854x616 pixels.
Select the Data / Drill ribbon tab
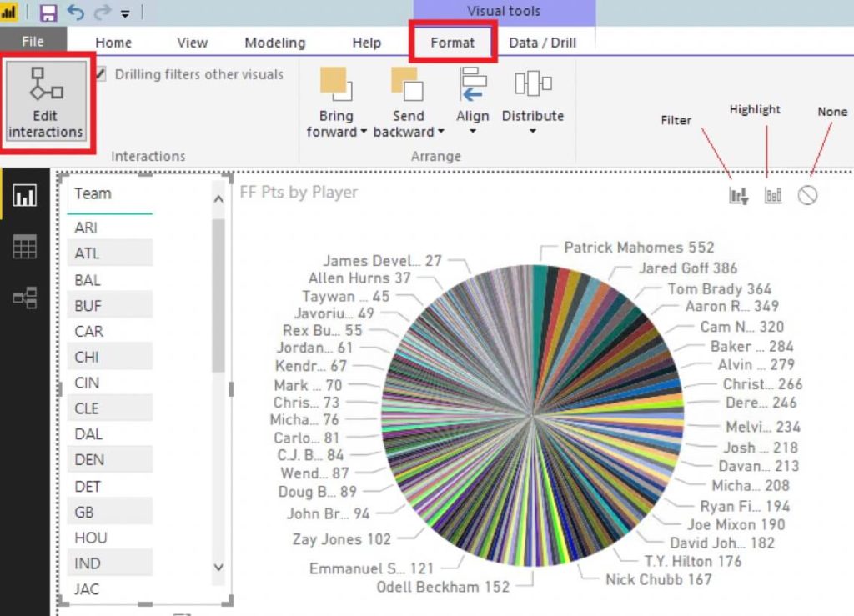[542, 43]
